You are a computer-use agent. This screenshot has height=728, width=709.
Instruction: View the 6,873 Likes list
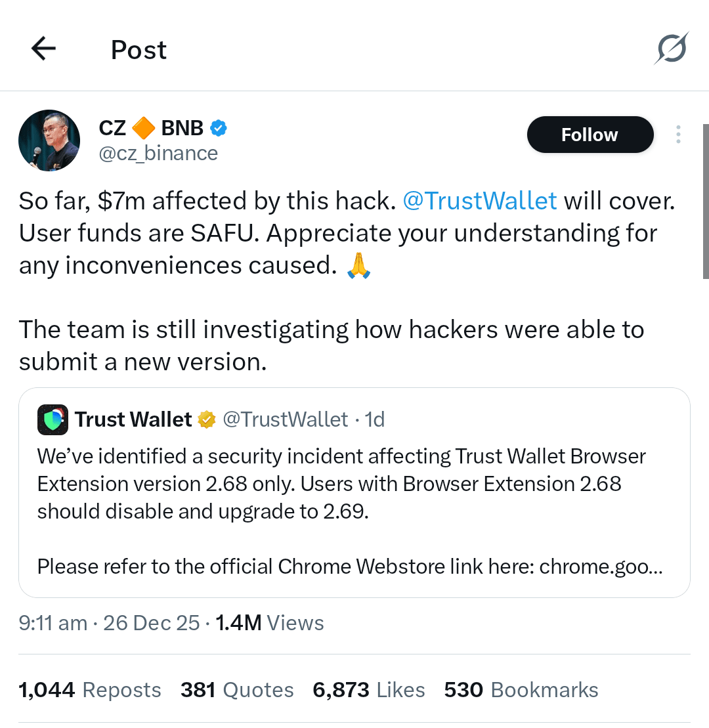[x=369, y=690]
